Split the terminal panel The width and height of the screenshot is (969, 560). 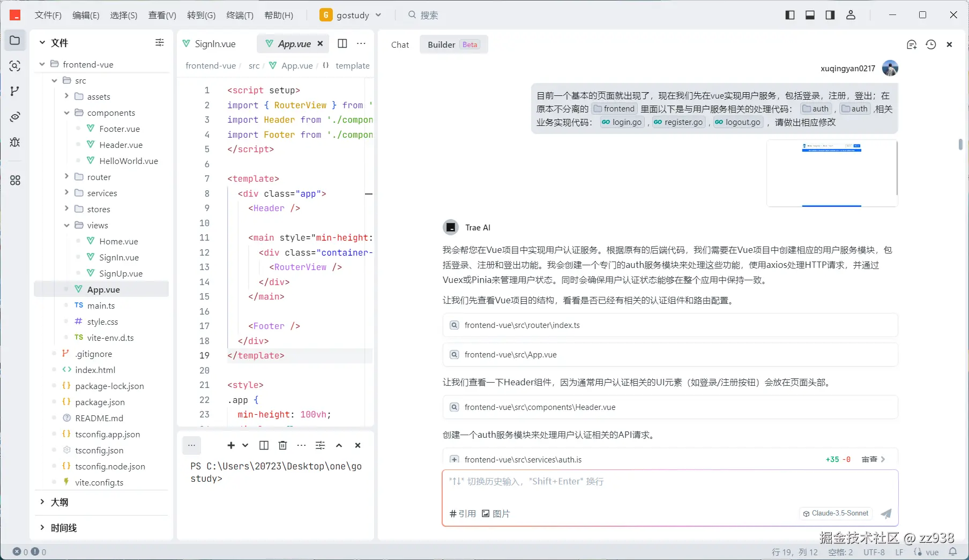264,445
